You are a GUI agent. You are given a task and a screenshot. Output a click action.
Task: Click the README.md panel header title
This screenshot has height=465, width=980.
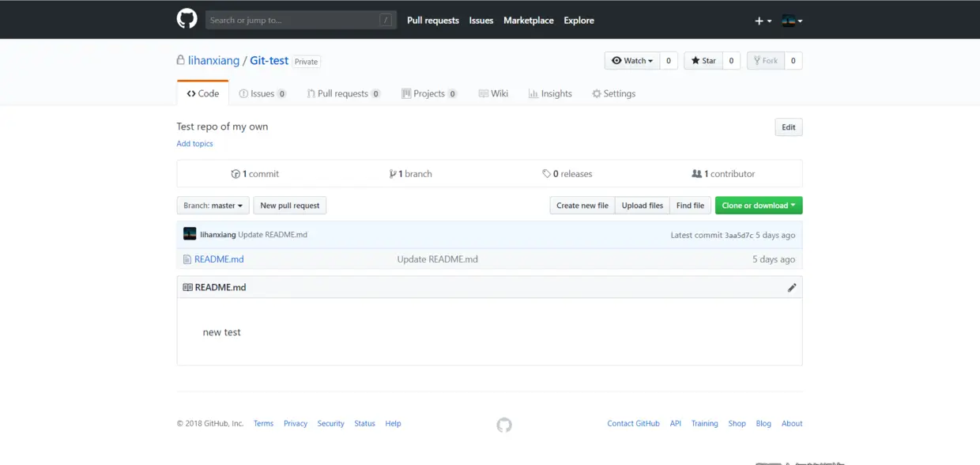(220, 287)
